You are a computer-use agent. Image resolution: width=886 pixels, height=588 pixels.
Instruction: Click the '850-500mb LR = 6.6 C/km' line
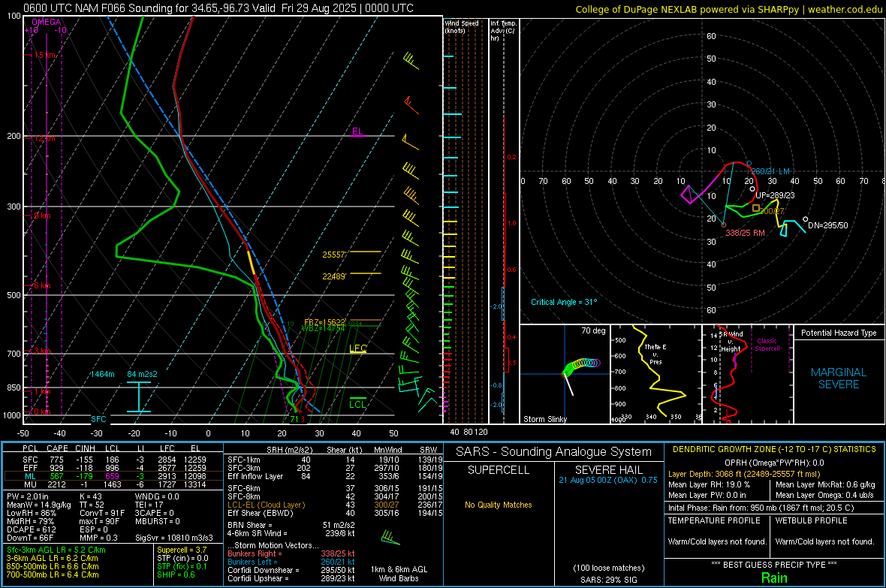pyautogui.click(x=53, y=566)
